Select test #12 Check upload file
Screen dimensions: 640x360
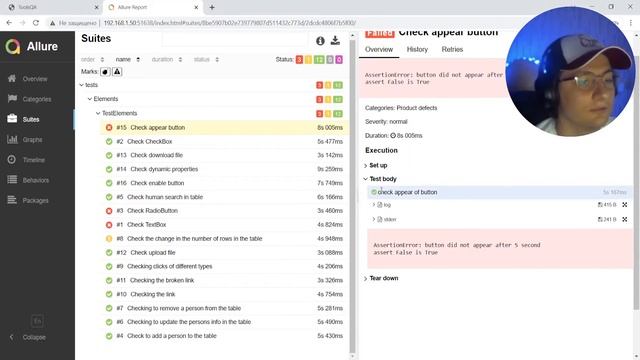pos(224,253)
